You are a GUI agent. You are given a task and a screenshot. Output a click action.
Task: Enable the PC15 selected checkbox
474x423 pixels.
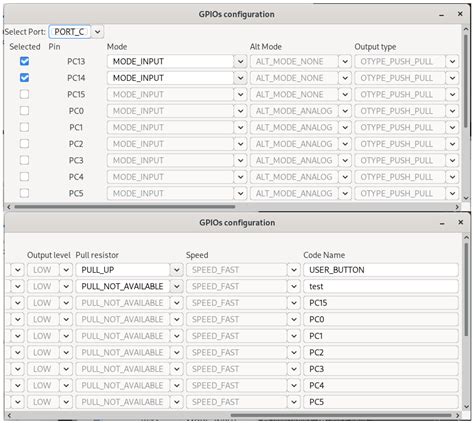(x=24, y=94)
